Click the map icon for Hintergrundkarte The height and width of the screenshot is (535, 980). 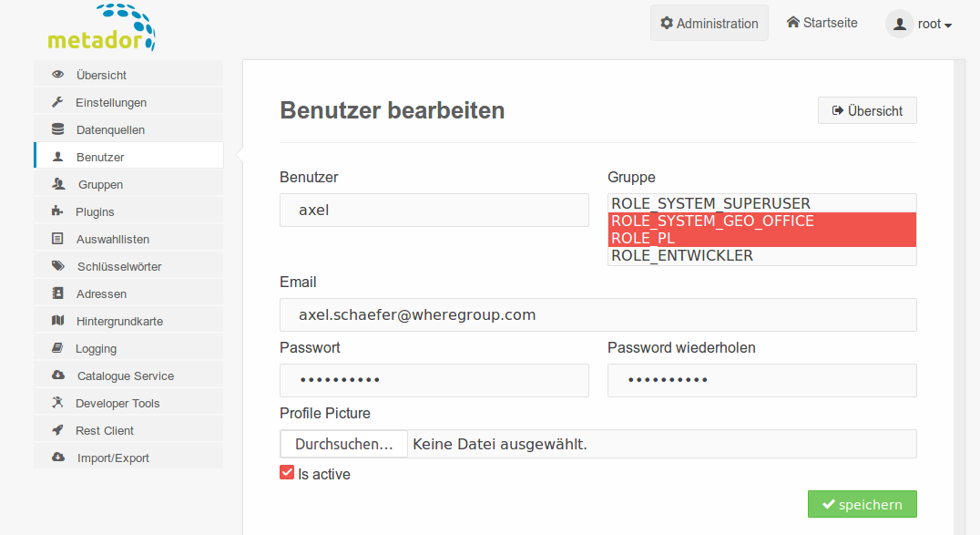(x=57, y=321)
